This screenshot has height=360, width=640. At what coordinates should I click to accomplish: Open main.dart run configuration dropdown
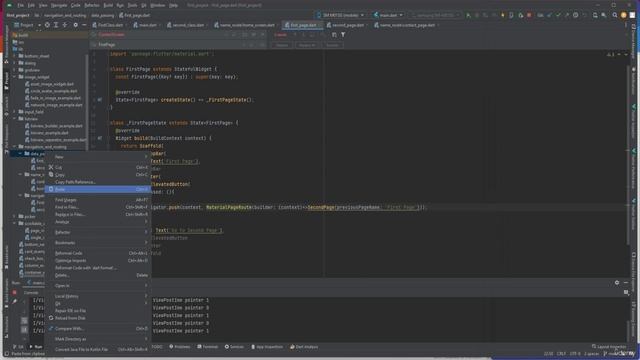(x=388, y=15)
